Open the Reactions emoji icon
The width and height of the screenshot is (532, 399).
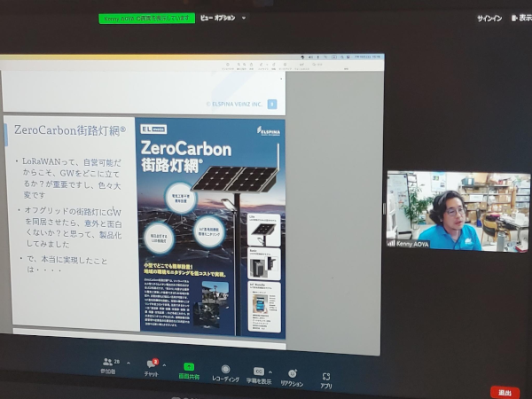(292, 373)
